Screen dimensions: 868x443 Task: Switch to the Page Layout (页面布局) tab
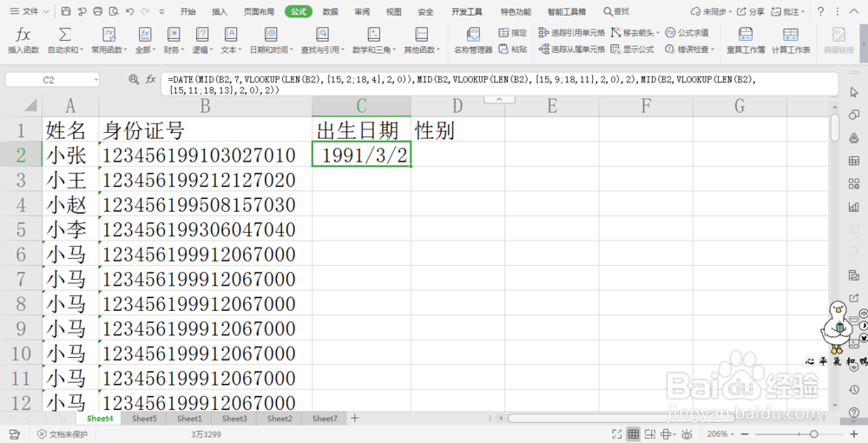(259, 11)
